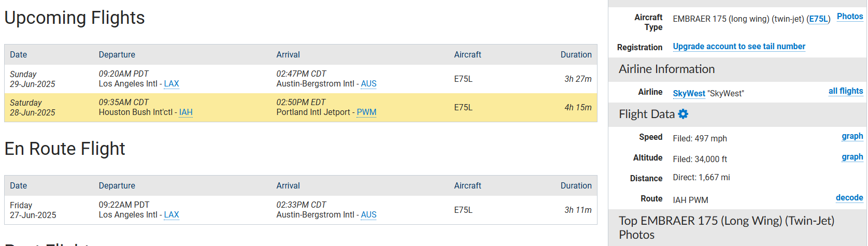Screen dimensions: 868x246
Task: Open the LAX link in Sunday's upcoming flight
Action: pyautogui.click(x=172, y=84)
